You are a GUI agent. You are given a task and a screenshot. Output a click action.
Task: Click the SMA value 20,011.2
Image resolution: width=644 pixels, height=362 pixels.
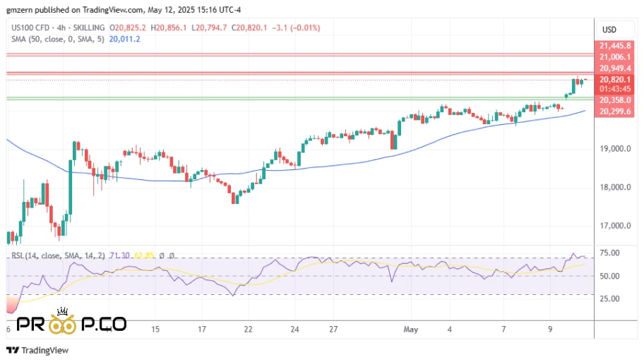(x=124, y=39)
